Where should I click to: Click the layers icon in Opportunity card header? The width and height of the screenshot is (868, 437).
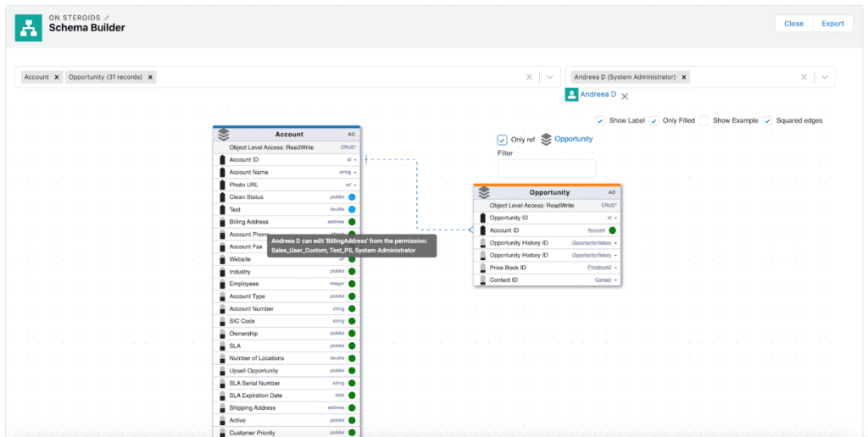484,192
